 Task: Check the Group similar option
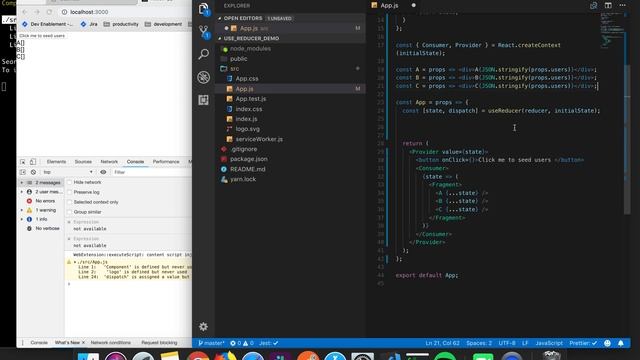(x=69, y=212)
